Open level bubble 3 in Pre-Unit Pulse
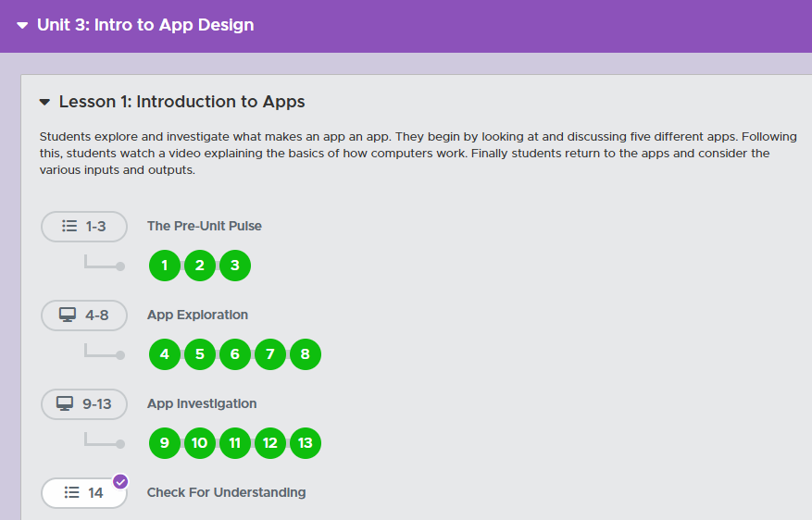The height and width of the screenshot is (520, 812). click(x=235, y=266)
